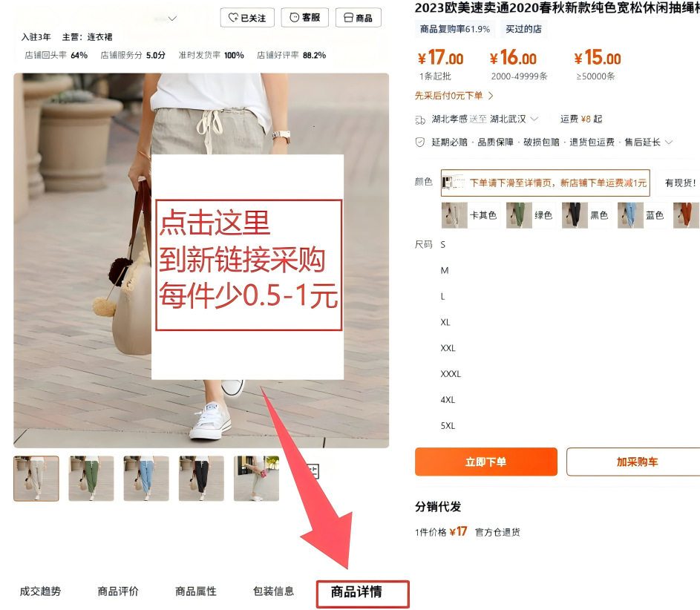Select the black pants thumbnail
Viewport: 700px width, 610px height.
pos(201,479)
